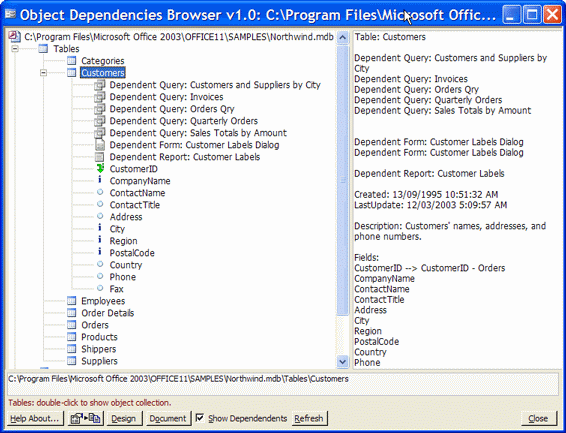The height and width of the screenshot is (433, 566).
Task: Click the application icon in the title bar
Action: point(10,14)
